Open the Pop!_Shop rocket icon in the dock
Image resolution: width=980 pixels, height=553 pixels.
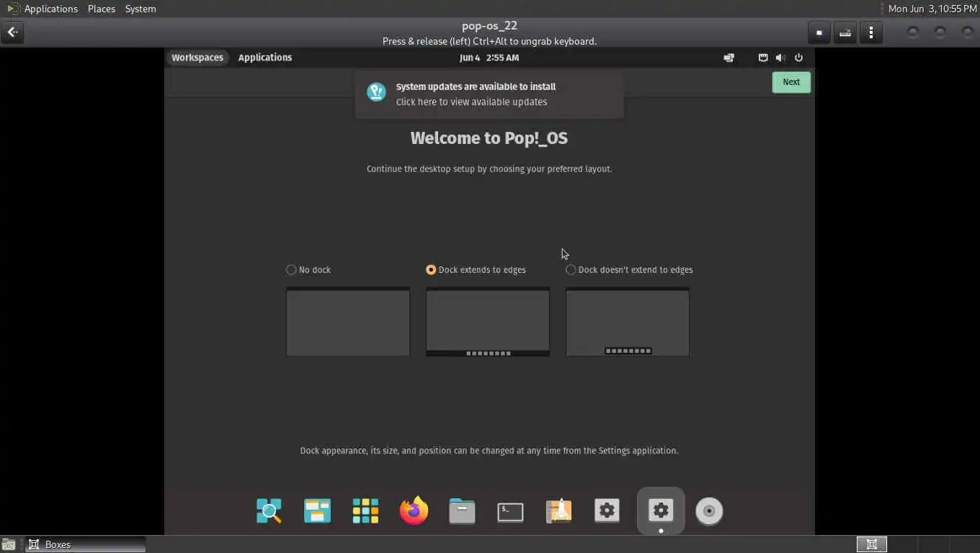click(x=558, y=511)
